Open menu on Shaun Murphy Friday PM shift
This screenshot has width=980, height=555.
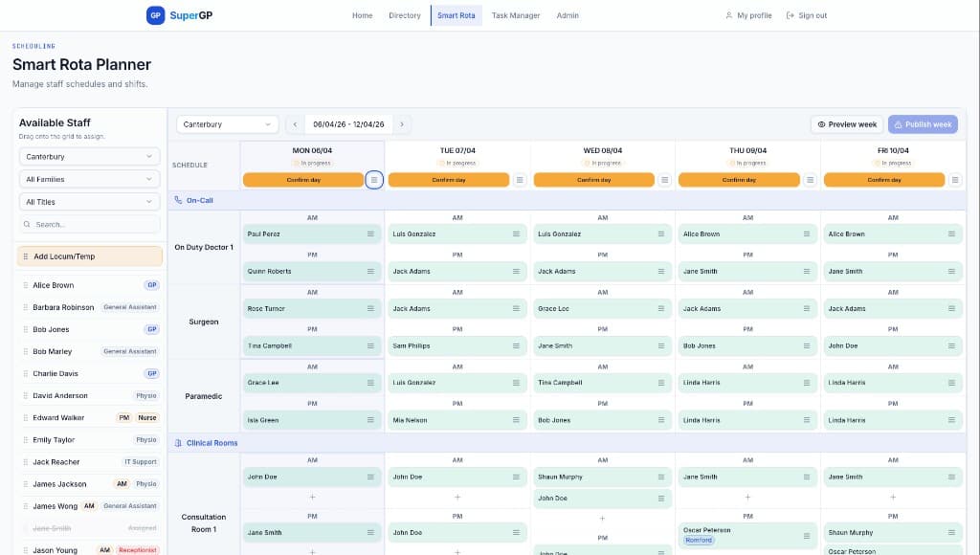(952, 532)
